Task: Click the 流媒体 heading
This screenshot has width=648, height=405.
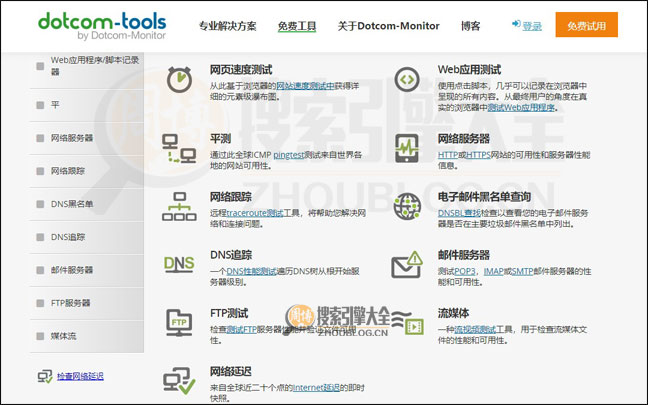Action: coord(453,313)
